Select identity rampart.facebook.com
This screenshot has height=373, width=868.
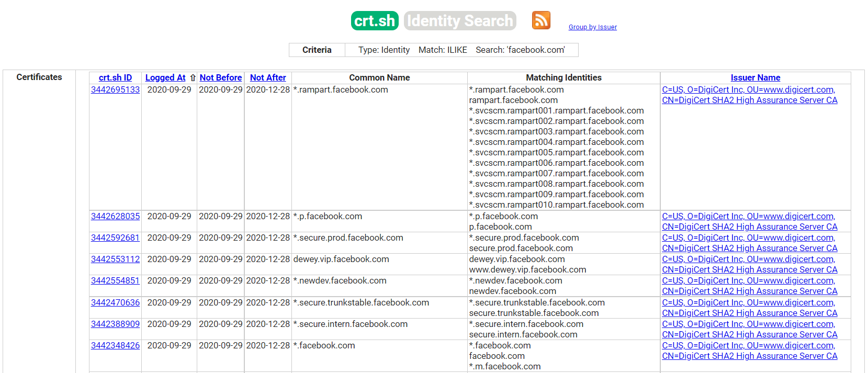[x=513, y=100]
